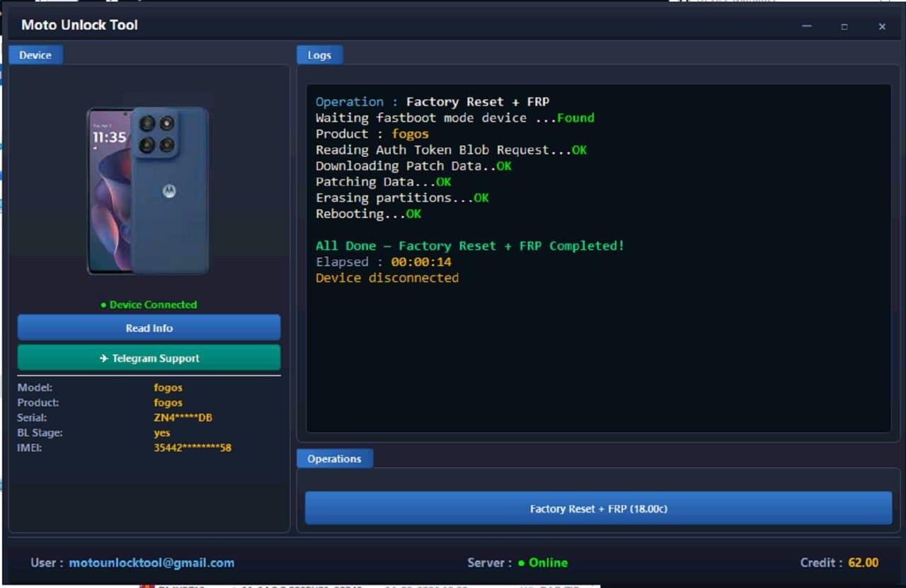Click the motounlocktool@gmail.com user email

(151, 563)
